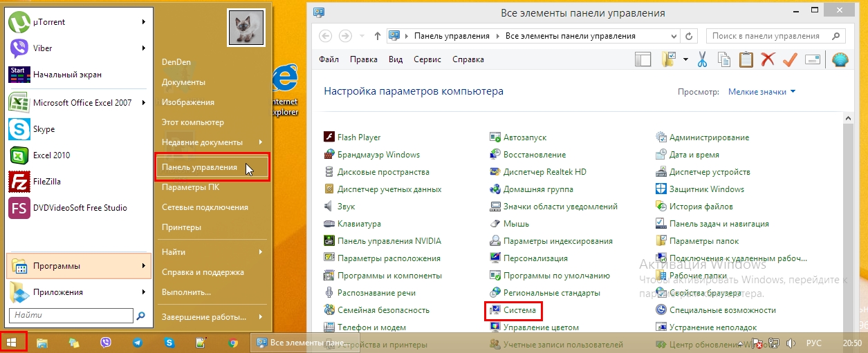Screen dimensions: 868x353
Task: Click the red X Delete icon
Action: pyautogui.click(x=768, y=60)
